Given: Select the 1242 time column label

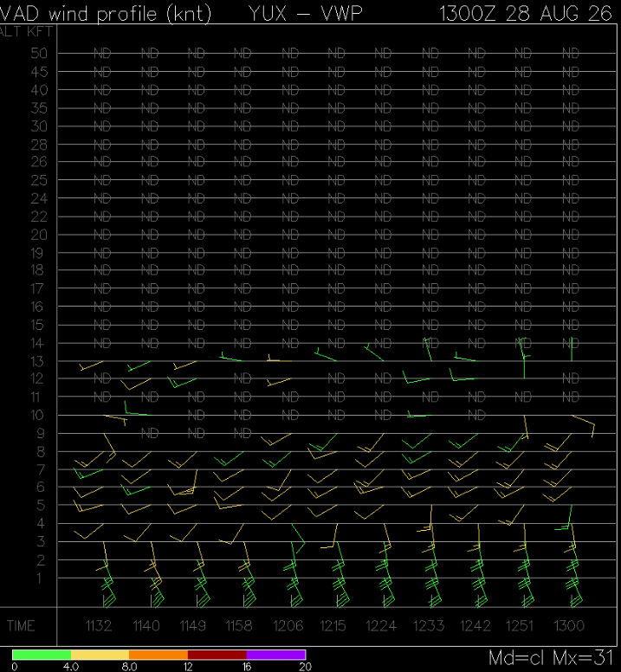Looking at the screenshot, I should pos(475,626).
